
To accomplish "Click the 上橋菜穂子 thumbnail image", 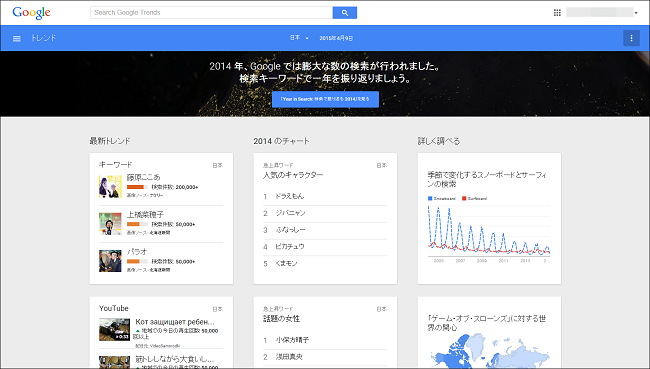I will click(110, 224).
